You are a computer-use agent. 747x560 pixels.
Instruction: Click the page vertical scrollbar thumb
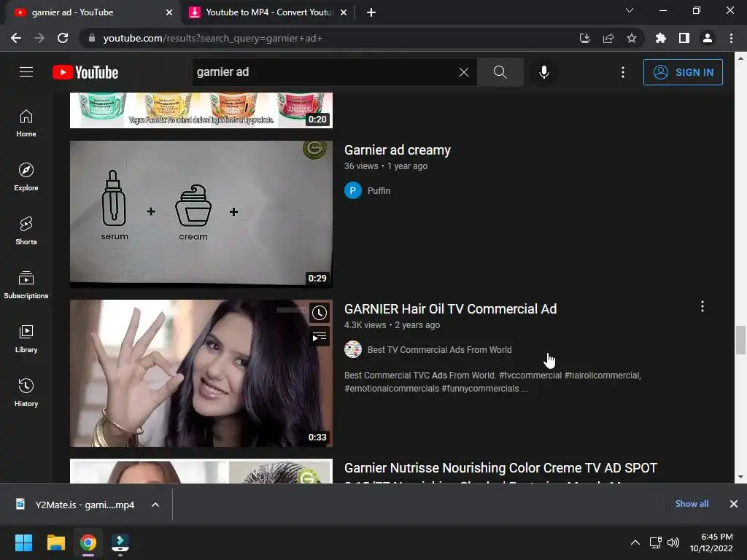[x=740, y=340]
